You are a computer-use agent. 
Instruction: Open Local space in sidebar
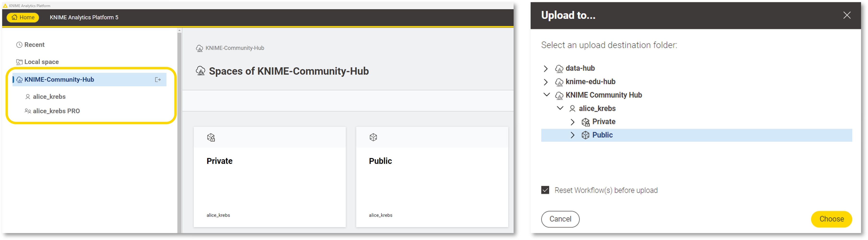click(41, 62)
